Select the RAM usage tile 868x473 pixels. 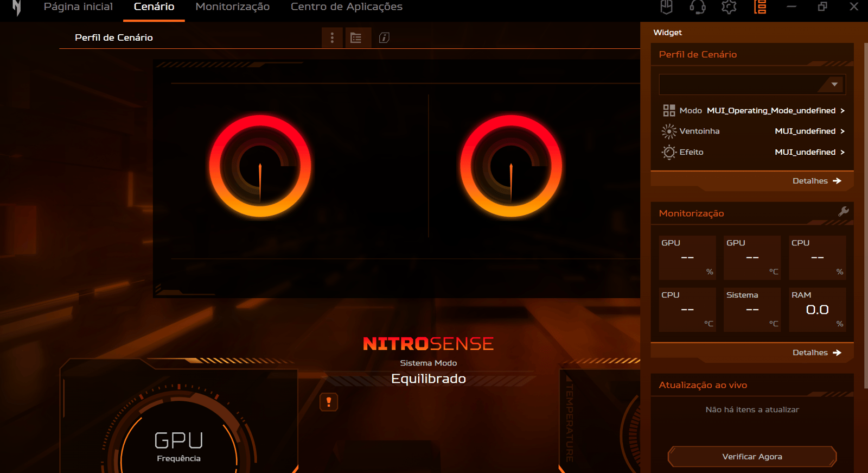click(x=817, y=310)
